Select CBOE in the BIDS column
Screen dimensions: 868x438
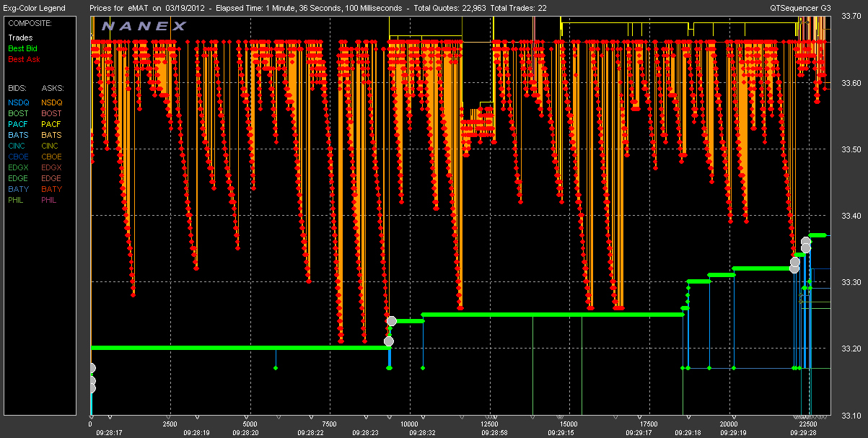(18, 157)
